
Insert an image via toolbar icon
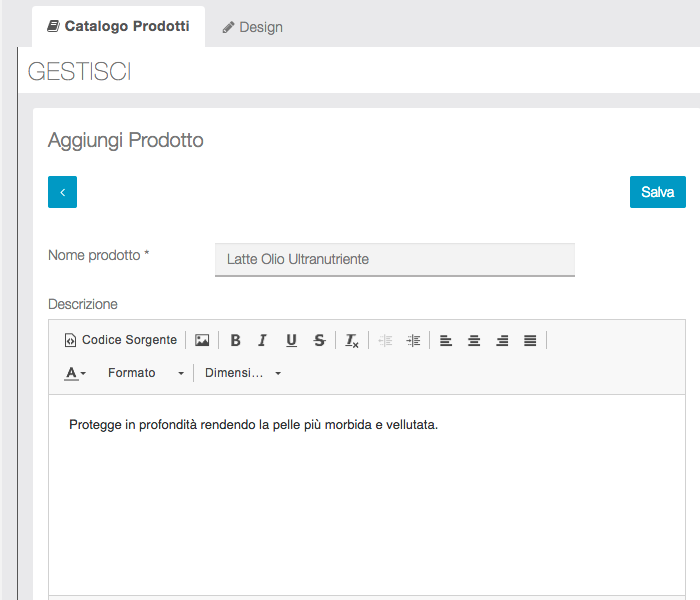coord(202,340)
